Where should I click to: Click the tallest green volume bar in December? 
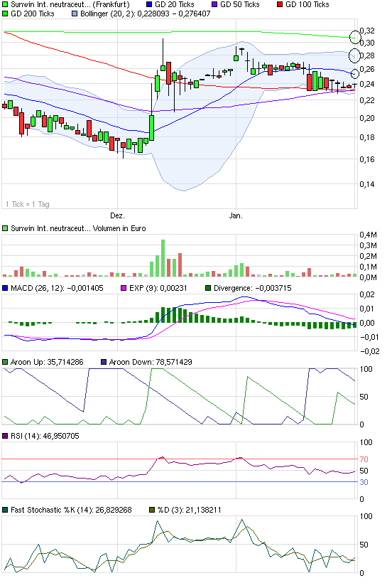(x=163, y=258)
